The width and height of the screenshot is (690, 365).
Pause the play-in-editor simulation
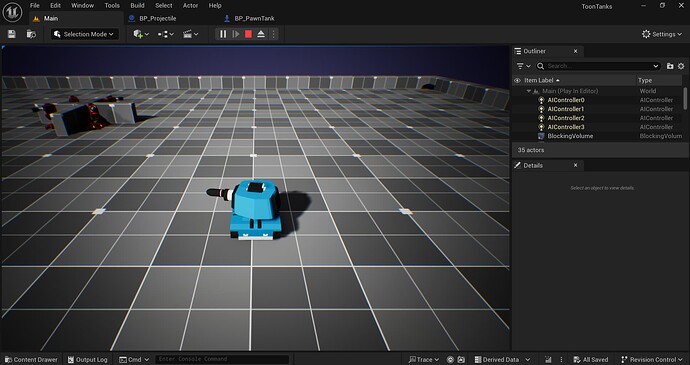pyautogui.click(x=223, y=34)
